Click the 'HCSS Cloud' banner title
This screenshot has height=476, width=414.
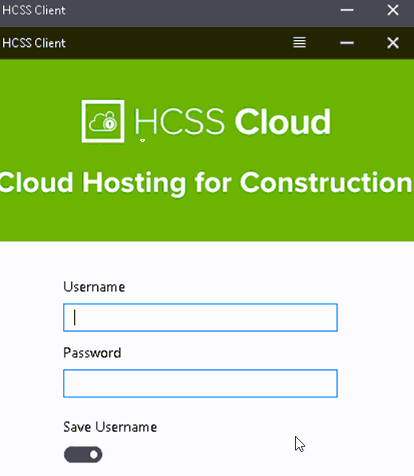233,121
